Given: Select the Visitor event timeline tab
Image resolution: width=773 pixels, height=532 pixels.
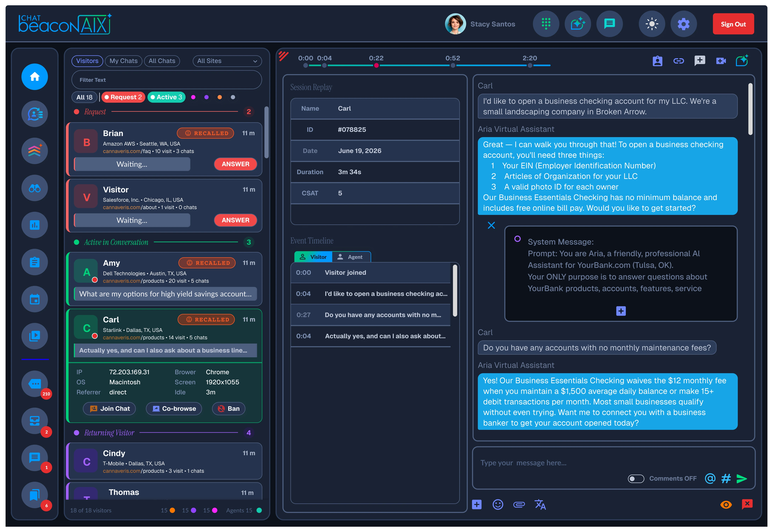Looking at the screenshot, I should [313, 257].
